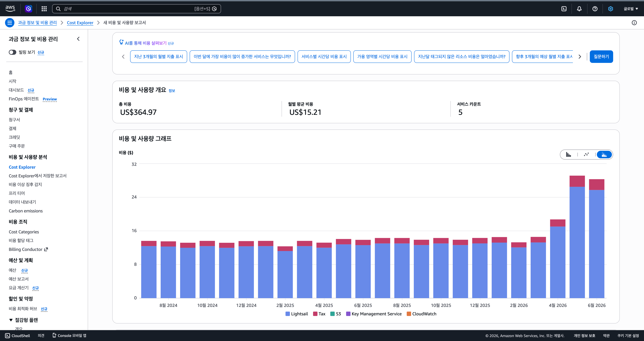Open the 글로벌 region dropdown
The width and height of the screenshot is (644, 341).
(631, 9)
